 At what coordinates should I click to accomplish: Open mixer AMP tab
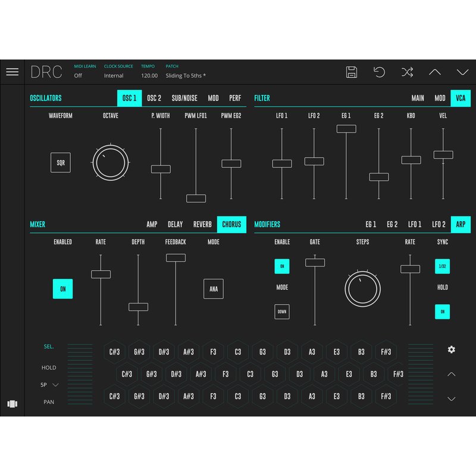(152, 224)
